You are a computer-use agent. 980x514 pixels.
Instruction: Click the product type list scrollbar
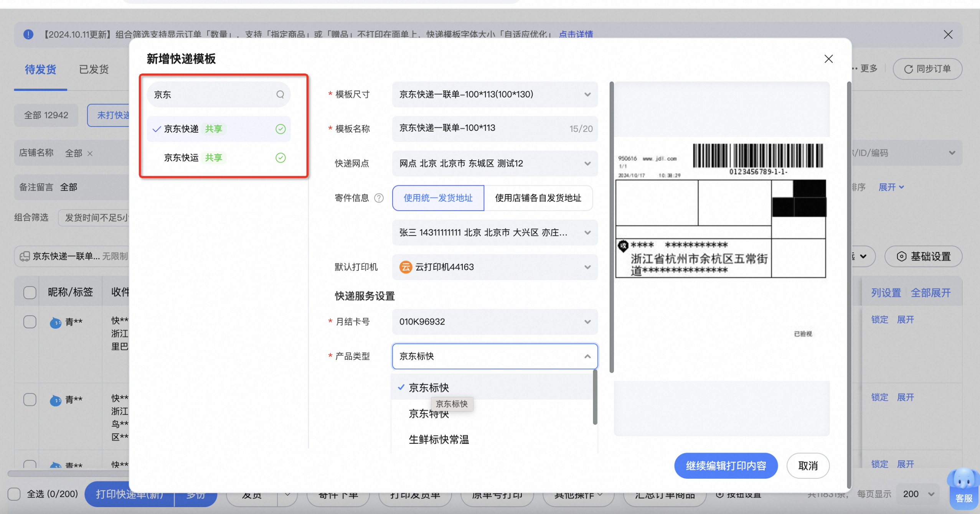[595, 397]
